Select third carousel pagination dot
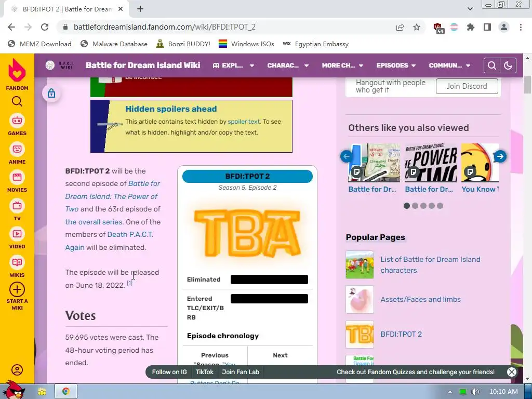The image size is (532, 399). tap(423, 206)
